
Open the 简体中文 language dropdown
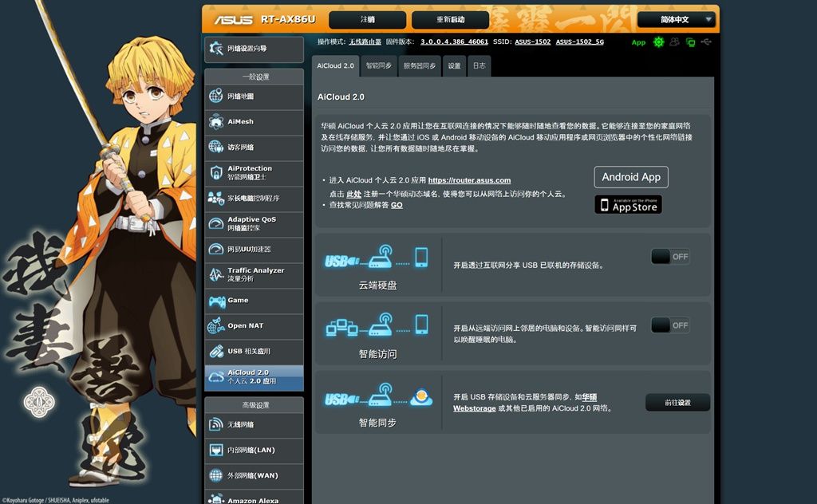[x=676, y=20]
